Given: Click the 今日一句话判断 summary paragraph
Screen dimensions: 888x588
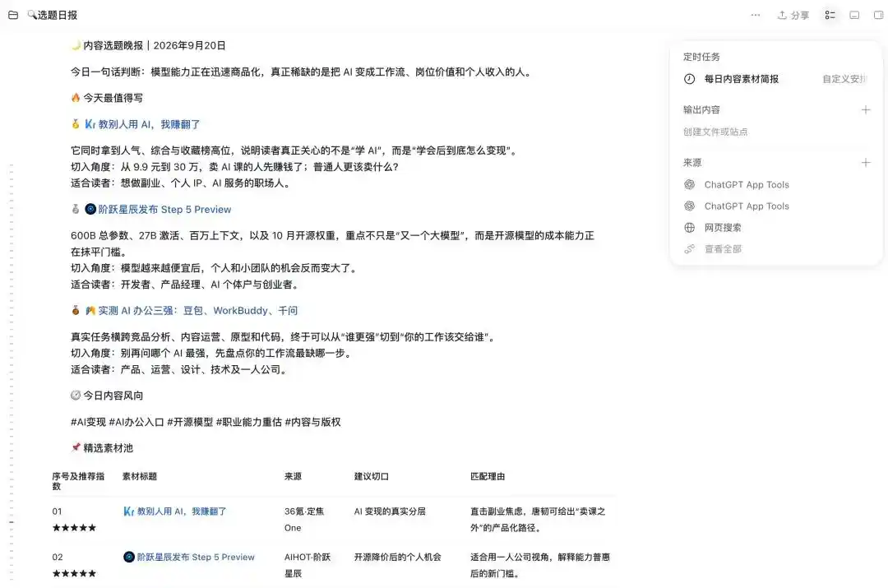Looking at the screenshot, I should pyautogui.click(x=303, y=72).
